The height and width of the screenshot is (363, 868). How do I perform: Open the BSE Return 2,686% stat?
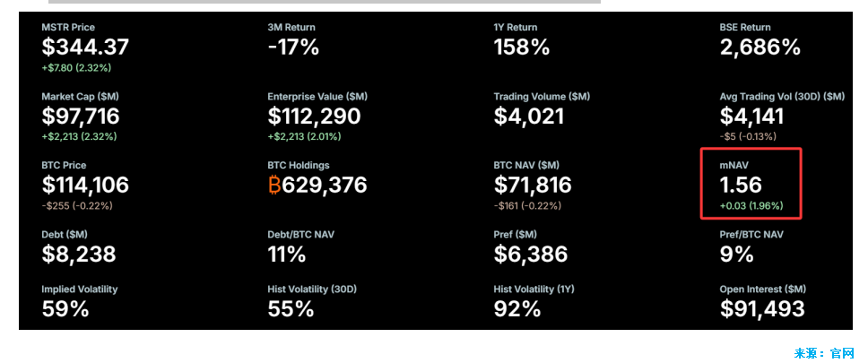pos(760,48)
